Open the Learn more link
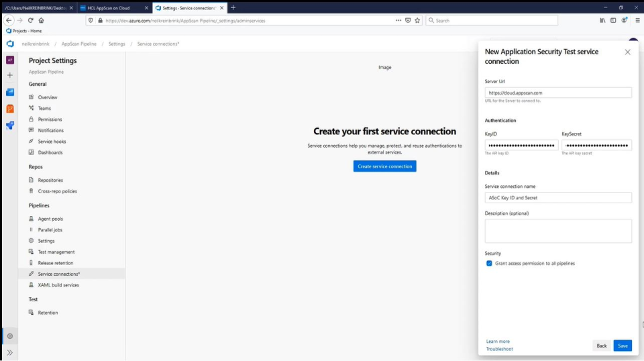This screenshot has width=644, height=361. click(x=498, y=342)
